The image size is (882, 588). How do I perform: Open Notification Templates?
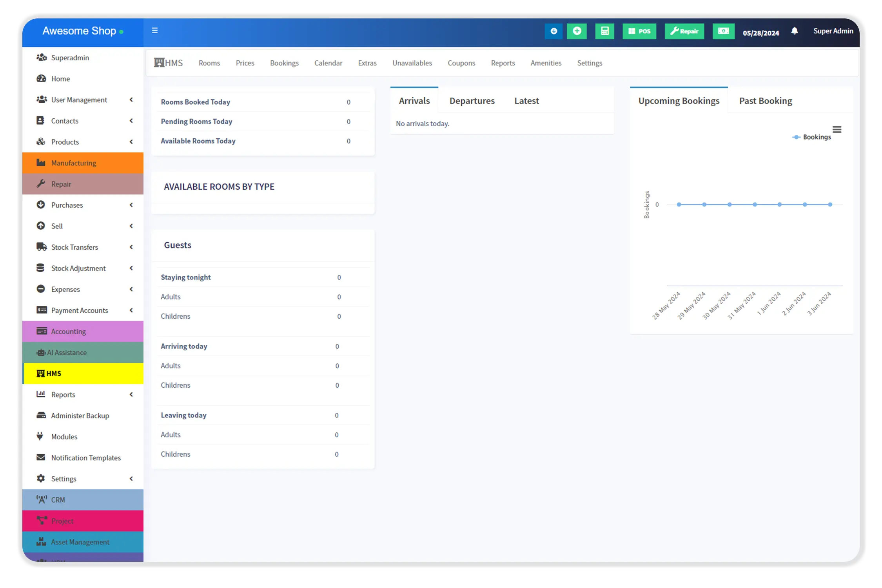click(x=83, y=458)
